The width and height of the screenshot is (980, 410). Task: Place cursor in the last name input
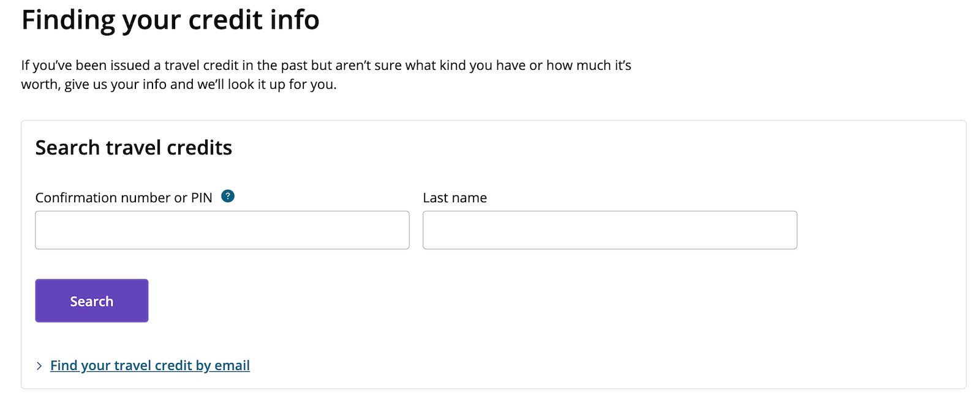point(609,230)
